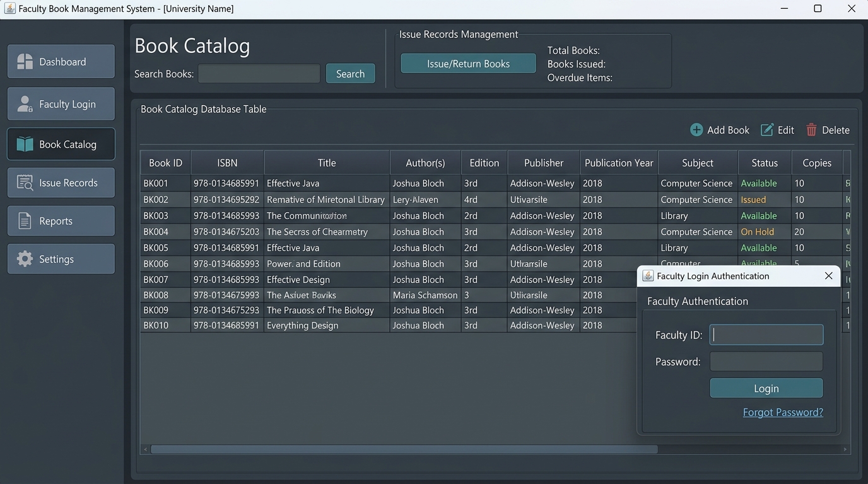Sort by the Subject column header
Viewport: 868px width, 484px height.
(x=698, y=163)
